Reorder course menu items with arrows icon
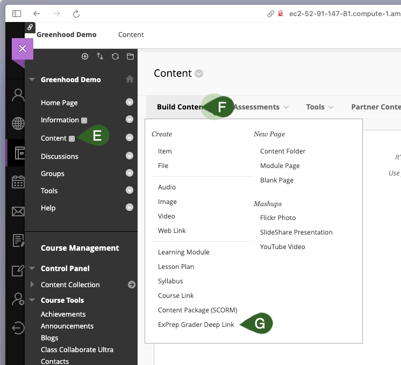The image size is (401, 365). pos(100,56)
